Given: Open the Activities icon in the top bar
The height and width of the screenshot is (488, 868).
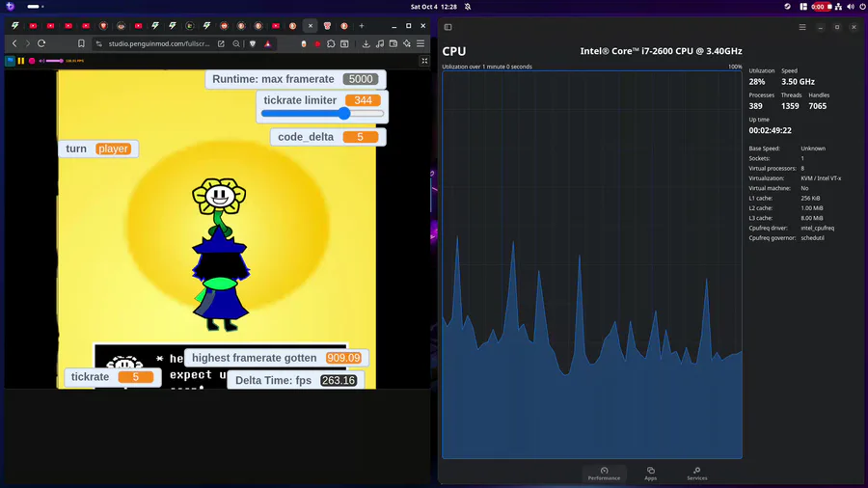Looking at the screenshot, I should [x=11, y=7].
